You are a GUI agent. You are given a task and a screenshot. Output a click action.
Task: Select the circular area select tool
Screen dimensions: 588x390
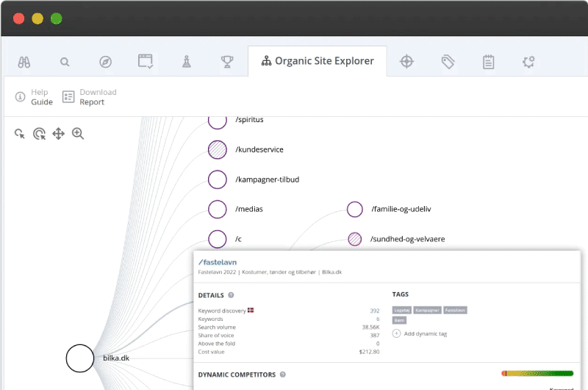39,134
